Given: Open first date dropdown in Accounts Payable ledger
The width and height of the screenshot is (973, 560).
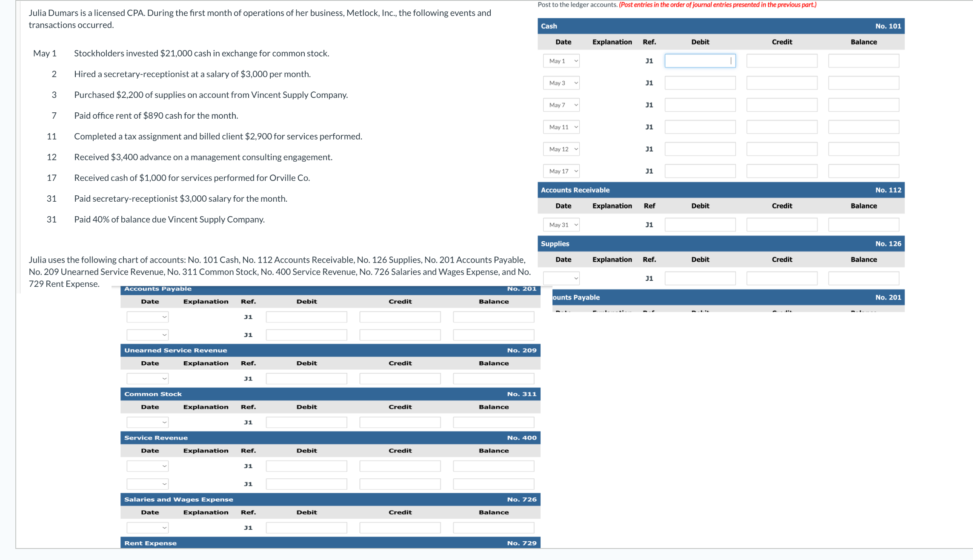Looking at the screenshot, I should pos(147,317).
